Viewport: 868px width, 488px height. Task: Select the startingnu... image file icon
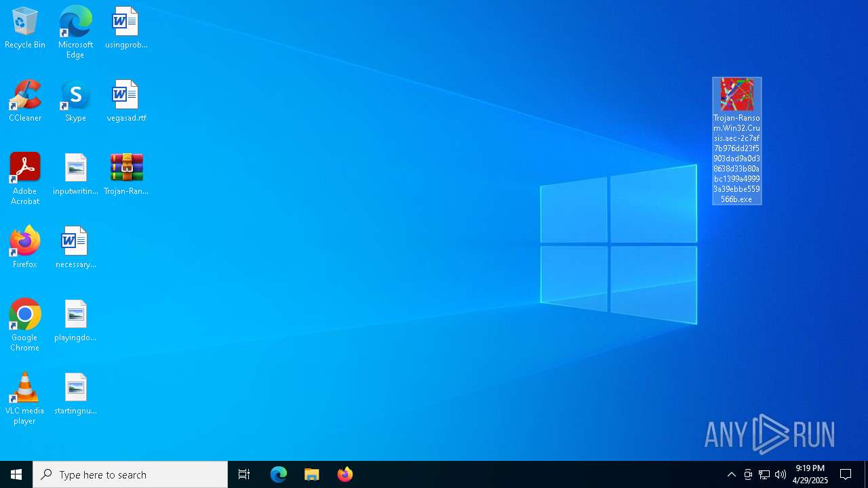[75, 394]
